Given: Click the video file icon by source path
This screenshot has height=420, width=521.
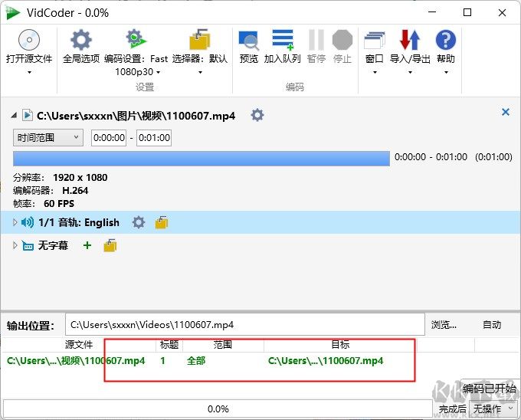Looking at the screenshot, I should pyautogui.click(x=28, y=115).
